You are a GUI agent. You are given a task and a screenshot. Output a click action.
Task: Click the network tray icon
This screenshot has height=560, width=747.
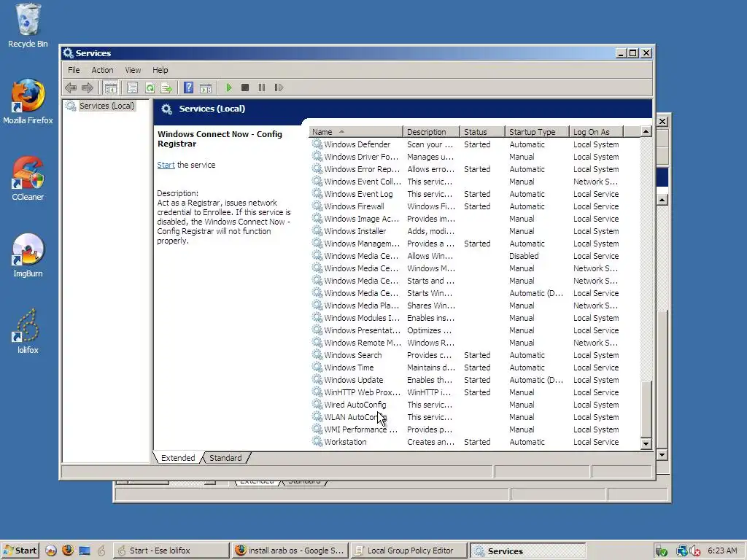tap(682, 551)
